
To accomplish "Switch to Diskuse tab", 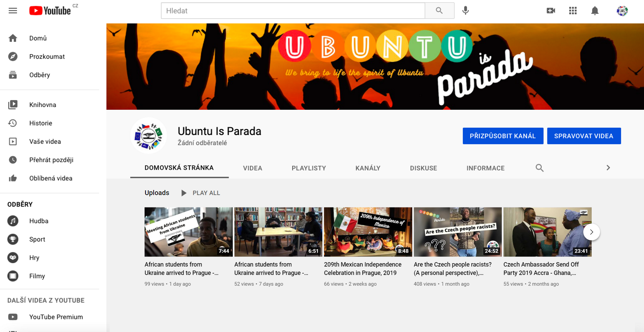I will (x=423, y=168).
